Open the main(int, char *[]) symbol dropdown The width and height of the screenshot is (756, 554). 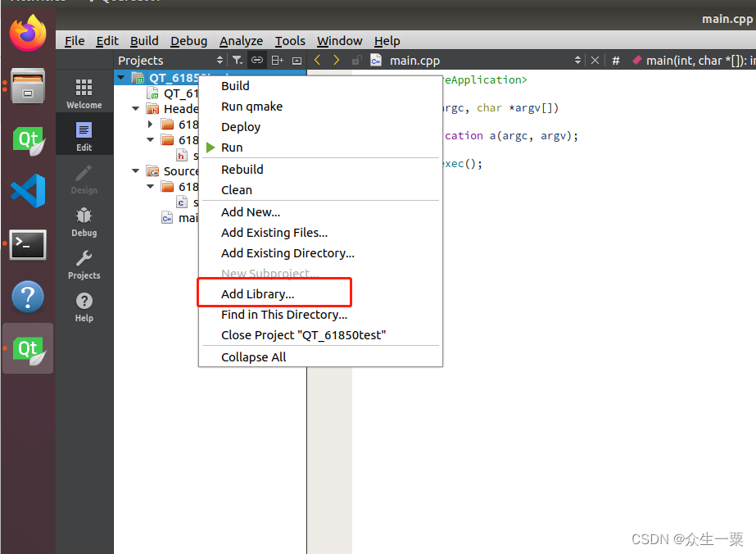(693, 61)
